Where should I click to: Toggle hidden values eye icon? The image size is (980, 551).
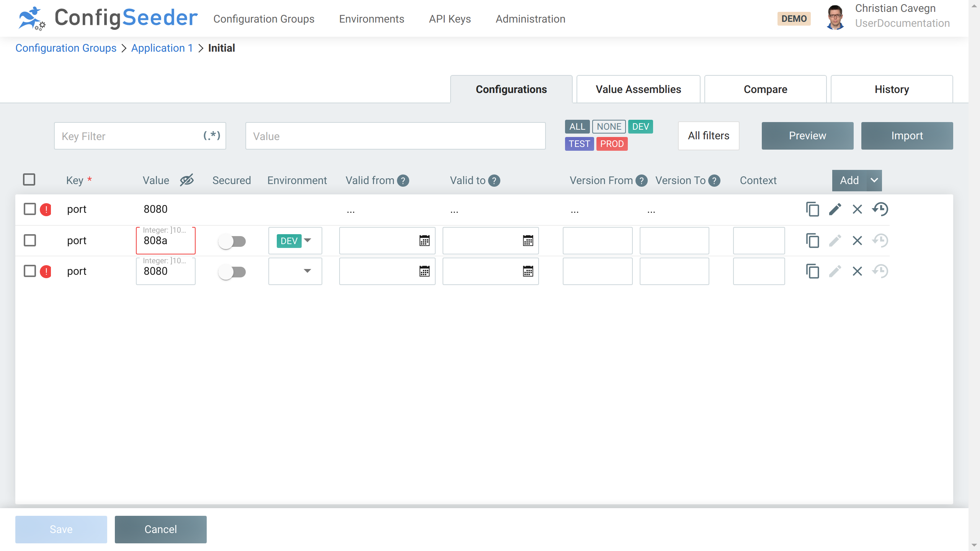coord(187,180)
